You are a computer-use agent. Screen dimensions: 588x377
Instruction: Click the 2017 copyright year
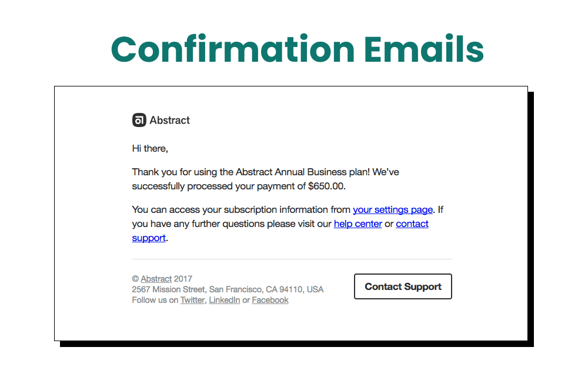pyautogui.click(x=182, y=278)
